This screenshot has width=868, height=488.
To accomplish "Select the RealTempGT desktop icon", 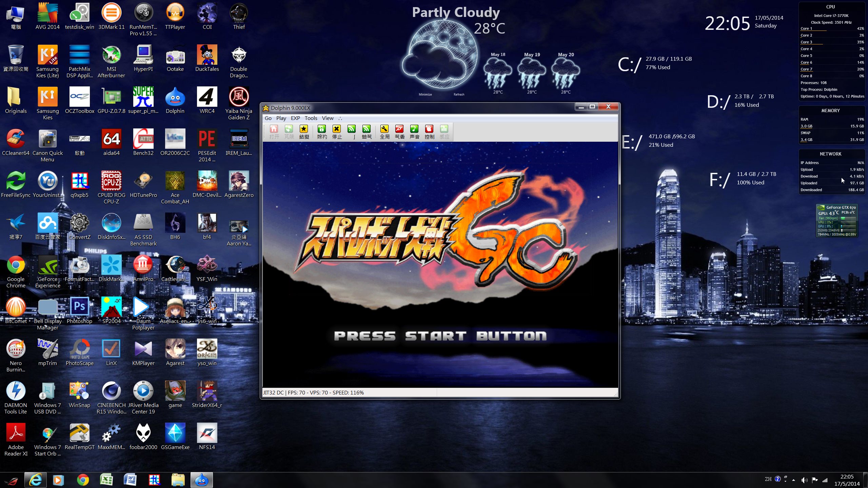I will click(79, 436).
